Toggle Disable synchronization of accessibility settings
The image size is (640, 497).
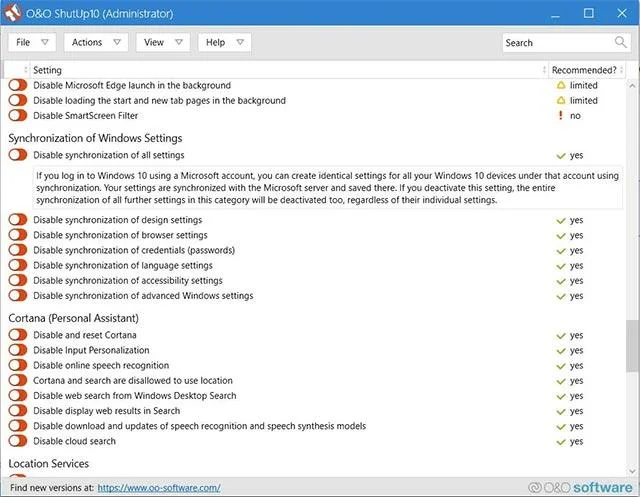tap(18, 280)
